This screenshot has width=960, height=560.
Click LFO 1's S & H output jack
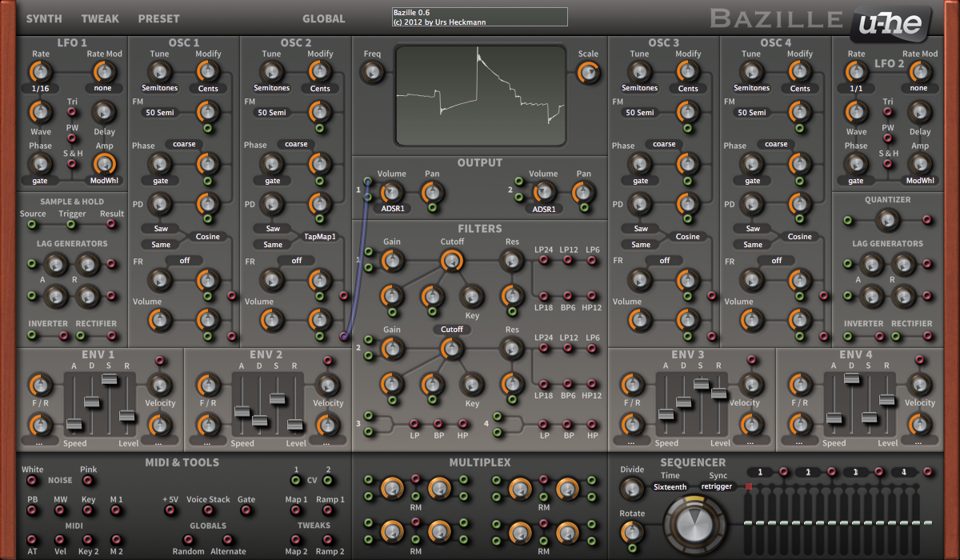coord(72,164)
